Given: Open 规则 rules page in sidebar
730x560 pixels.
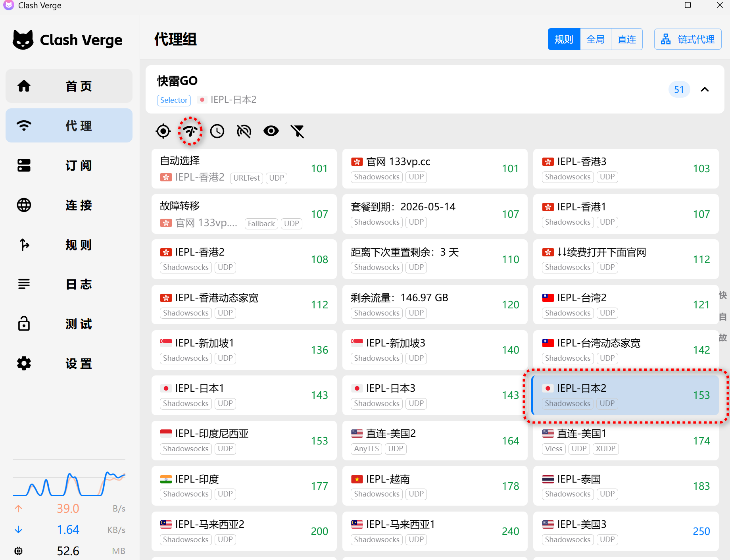Looking at the screenshot, I should tap(69, 245).
